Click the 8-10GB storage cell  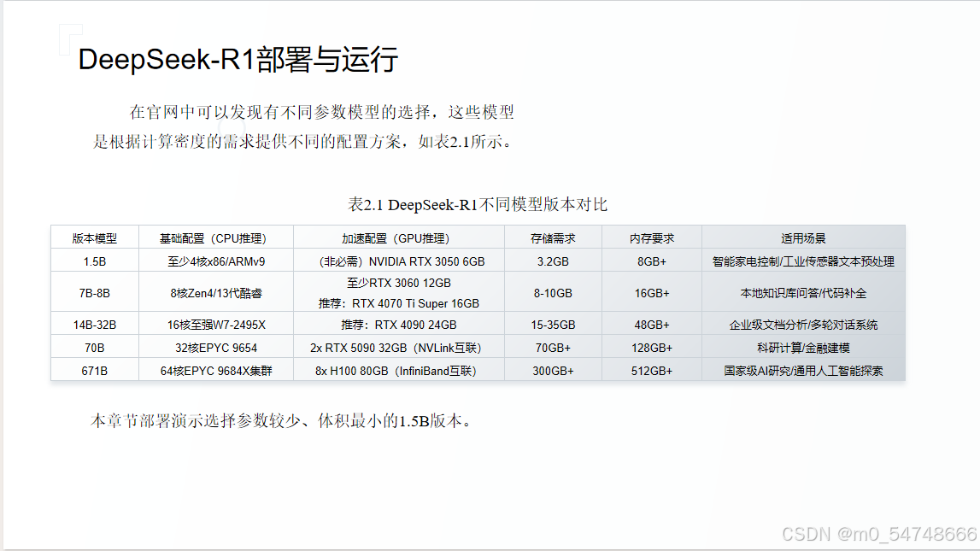click(x=553, y=293)
